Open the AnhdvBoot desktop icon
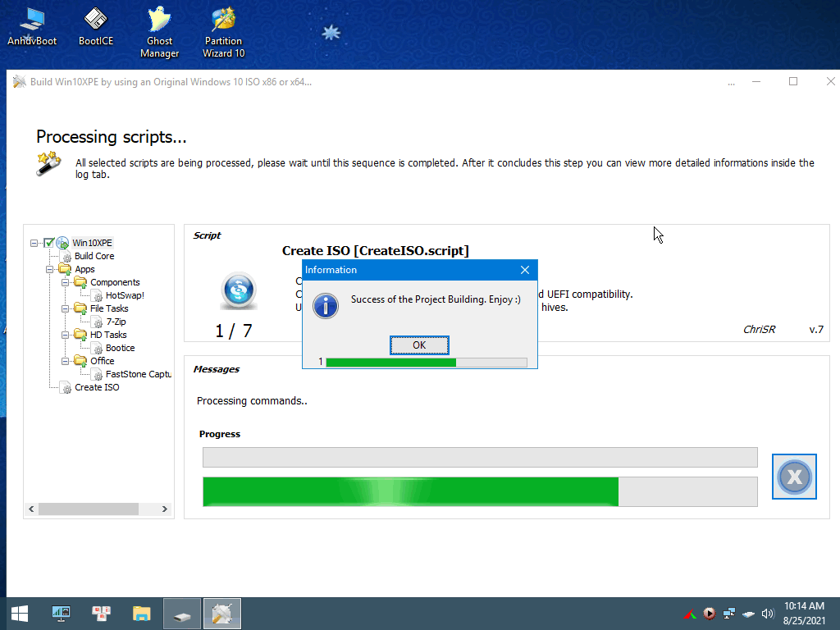 pos(32,27)
